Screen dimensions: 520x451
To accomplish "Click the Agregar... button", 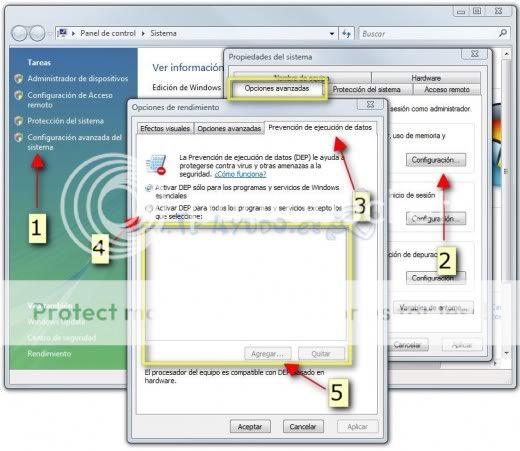I will [x=268, y=354].
